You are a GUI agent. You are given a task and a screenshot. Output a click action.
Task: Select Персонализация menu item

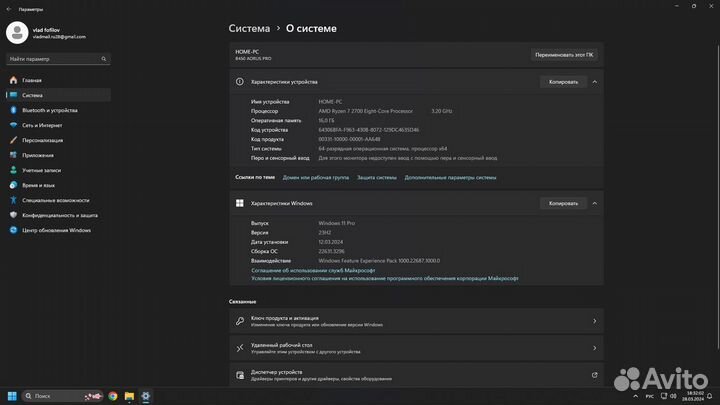click(58, 140)
